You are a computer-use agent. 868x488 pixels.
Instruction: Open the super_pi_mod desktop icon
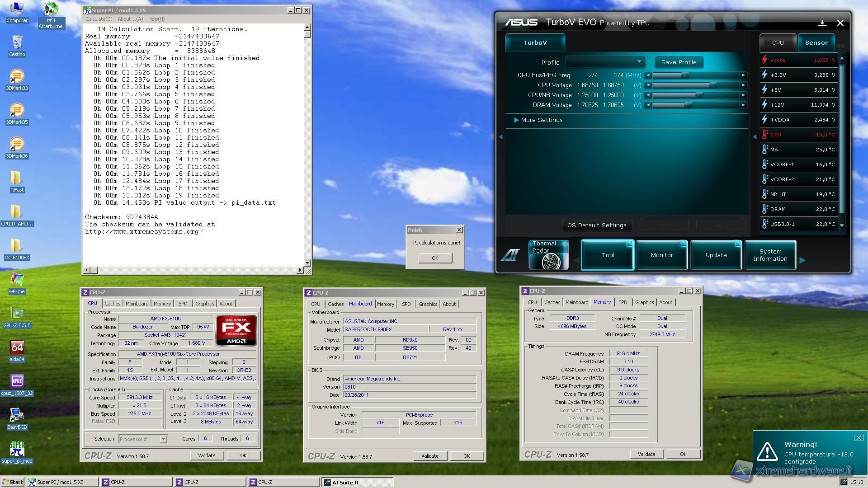17,450
